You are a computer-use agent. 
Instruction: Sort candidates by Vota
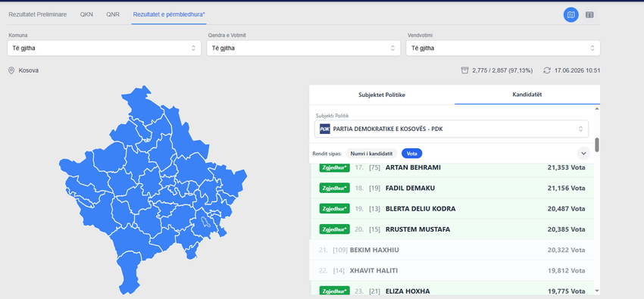[x=411, y=154]
